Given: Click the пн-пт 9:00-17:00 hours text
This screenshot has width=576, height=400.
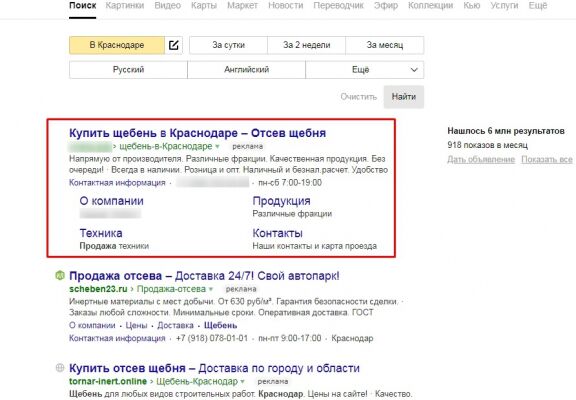Looking at the screenshot, I should click(290, 338).
